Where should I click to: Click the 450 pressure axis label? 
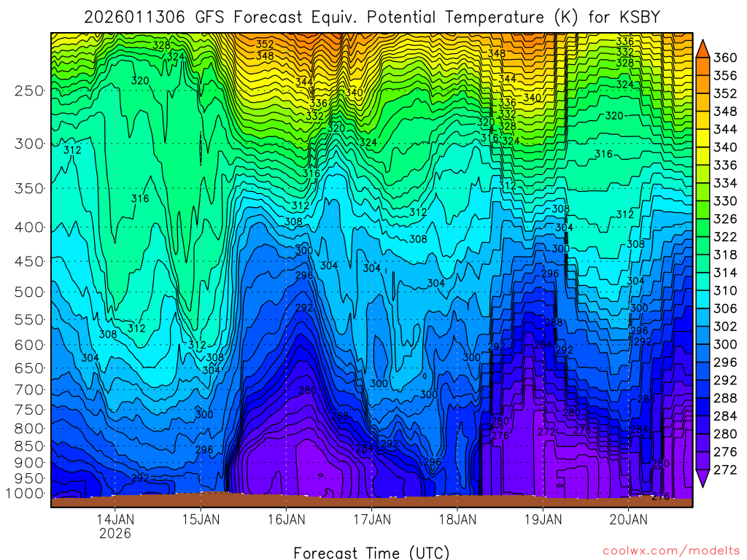coord(29,262)
